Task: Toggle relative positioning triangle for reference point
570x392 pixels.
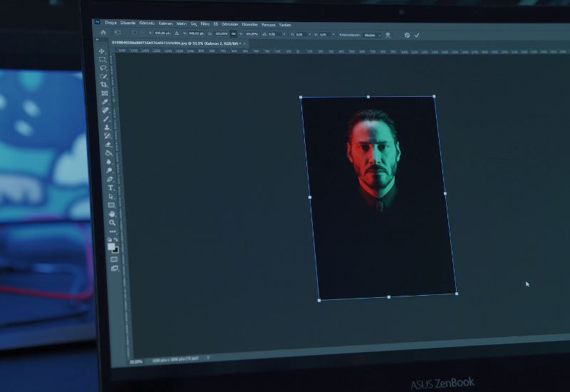Action: click(177, 33)
